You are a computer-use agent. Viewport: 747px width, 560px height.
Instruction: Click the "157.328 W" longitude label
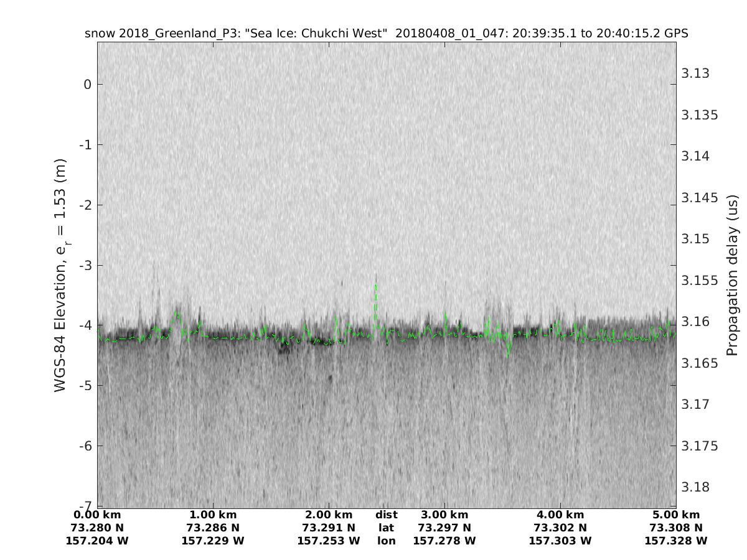pyautogui.click(x=676, y=541)
